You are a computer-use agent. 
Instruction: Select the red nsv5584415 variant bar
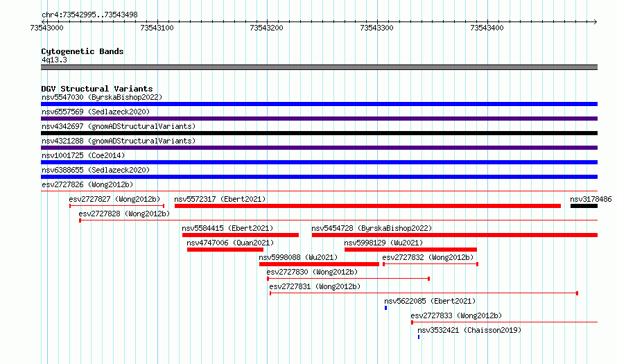point(241,235)
